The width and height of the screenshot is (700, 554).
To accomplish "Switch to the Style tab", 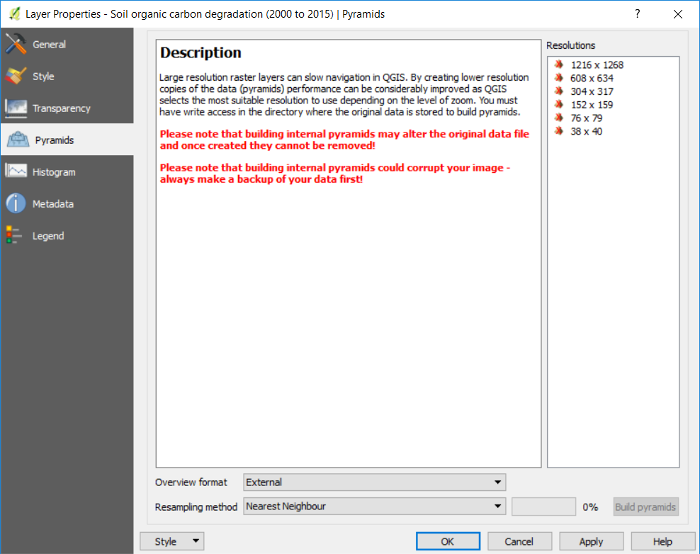I will click(67, 76).
